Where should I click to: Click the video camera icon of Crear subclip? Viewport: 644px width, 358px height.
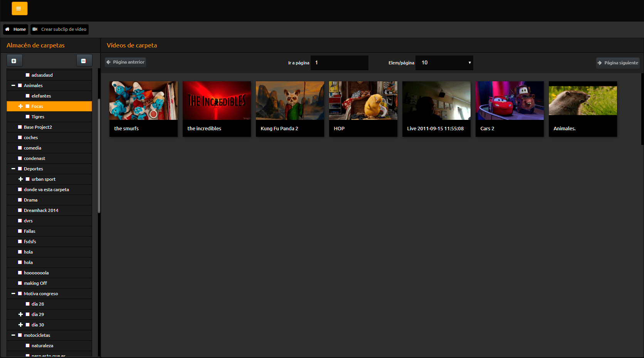click(x=35, y=29)
